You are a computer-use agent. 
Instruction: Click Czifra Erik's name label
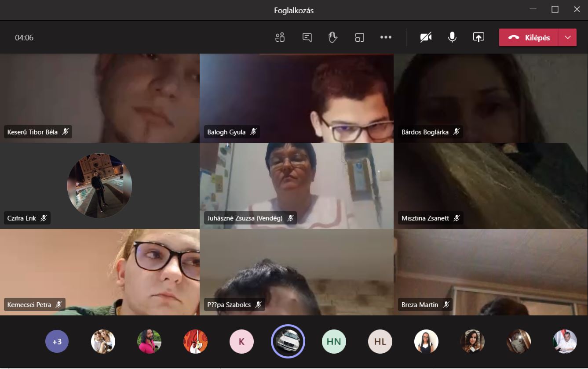22,218
